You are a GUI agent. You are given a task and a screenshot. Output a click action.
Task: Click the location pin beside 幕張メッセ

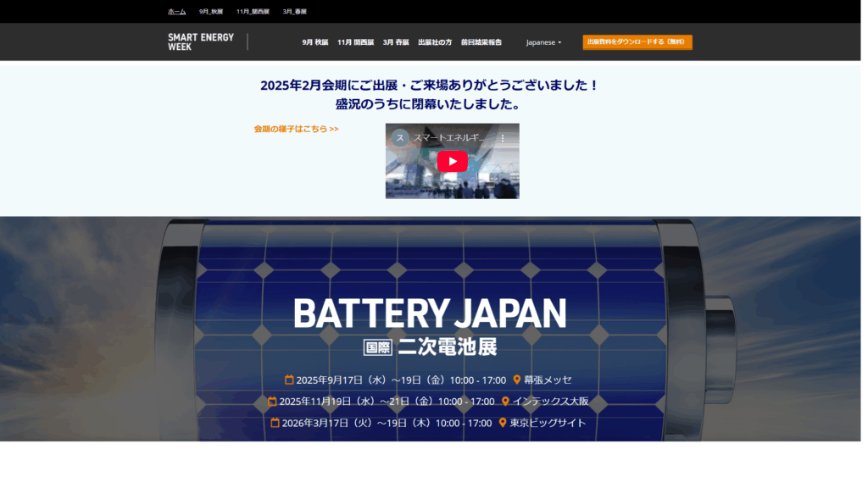click(517, 380)
